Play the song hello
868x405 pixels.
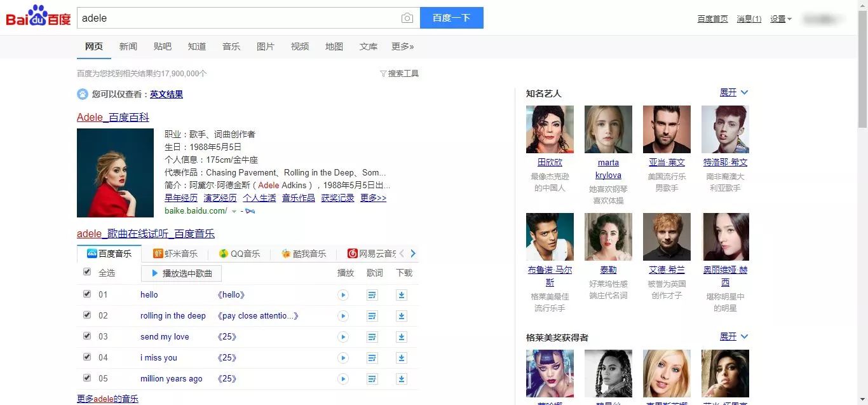pos(343,295)
